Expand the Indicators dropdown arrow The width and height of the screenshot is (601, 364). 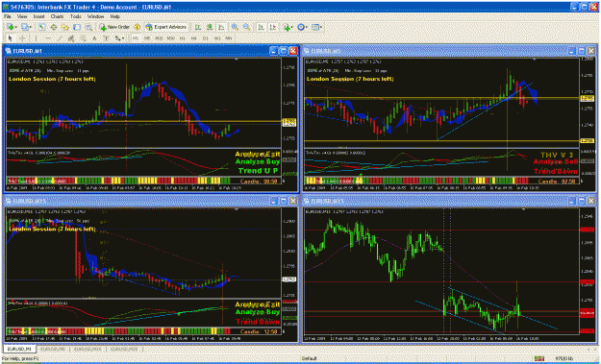(292, 27)
